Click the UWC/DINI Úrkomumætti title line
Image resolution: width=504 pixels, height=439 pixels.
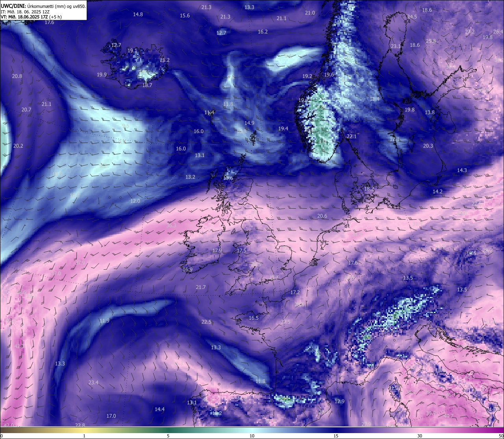point(43,6)
